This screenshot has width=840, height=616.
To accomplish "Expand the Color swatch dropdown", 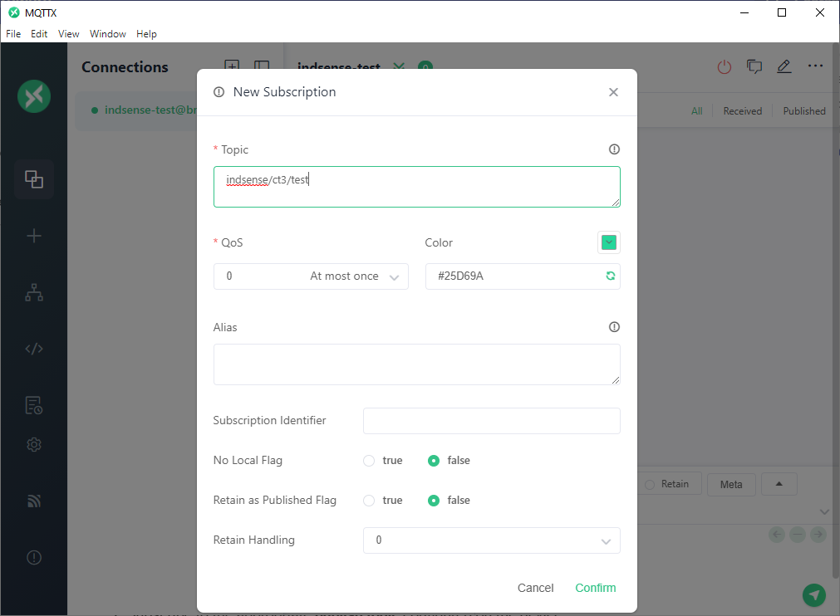I will point(609,242).
